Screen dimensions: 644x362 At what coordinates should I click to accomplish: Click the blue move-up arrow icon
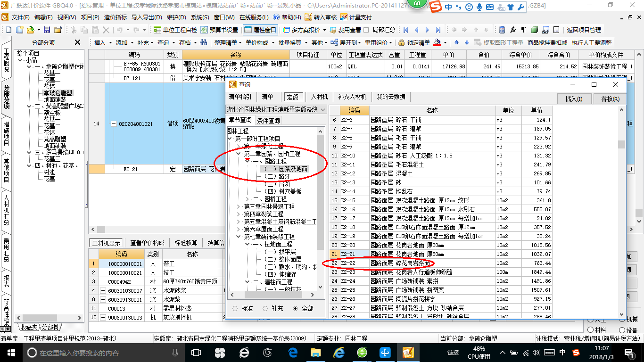tap(456, 42)
